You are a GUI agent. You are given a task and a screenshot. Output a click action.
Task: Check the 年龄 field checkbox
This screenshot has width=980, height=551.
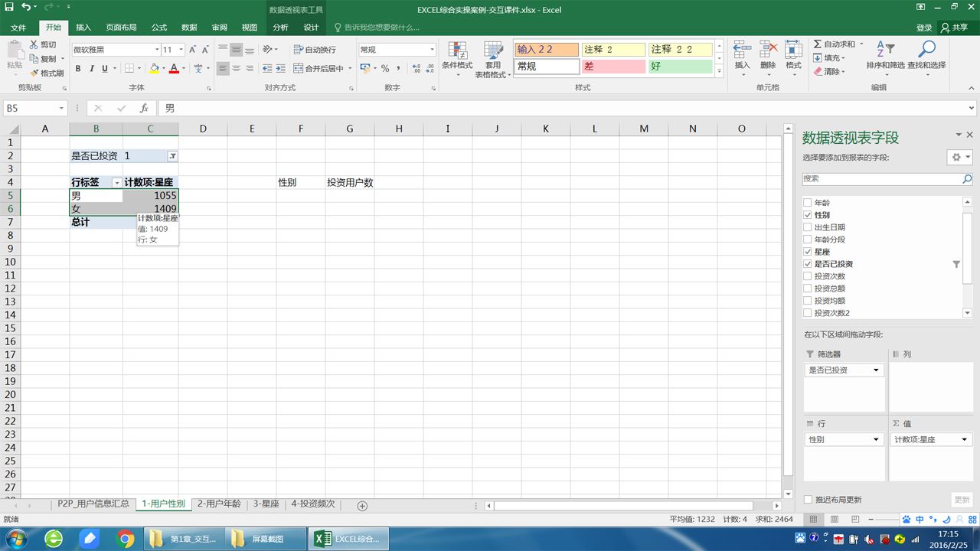click(x=807, y=203)
